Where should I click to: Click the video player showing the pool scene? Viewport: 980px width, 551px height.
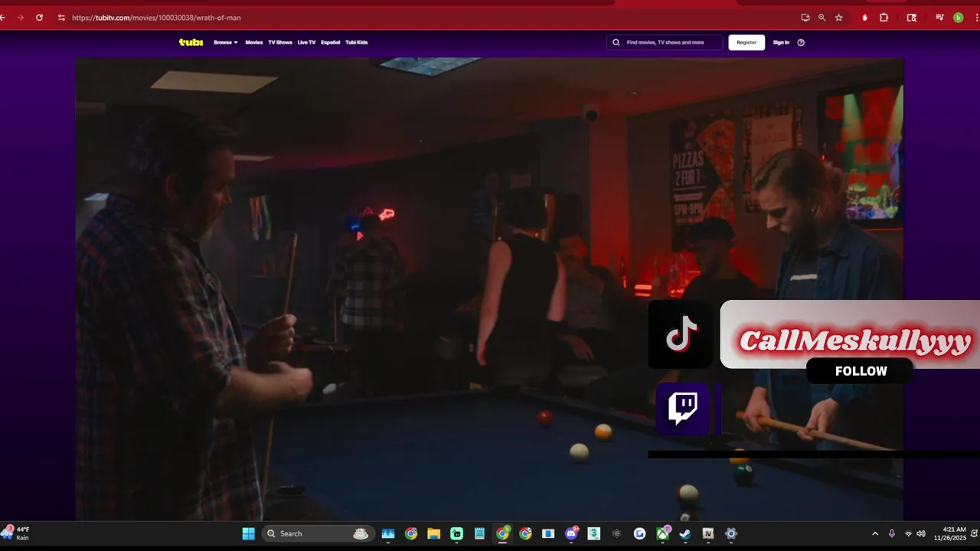click(x=489, y=289)
